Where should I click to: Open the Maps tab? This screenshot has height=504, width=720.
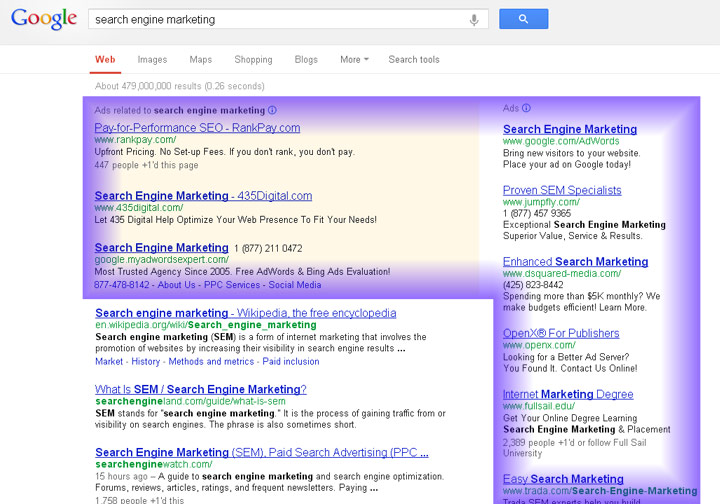click(x=201, y=60)
